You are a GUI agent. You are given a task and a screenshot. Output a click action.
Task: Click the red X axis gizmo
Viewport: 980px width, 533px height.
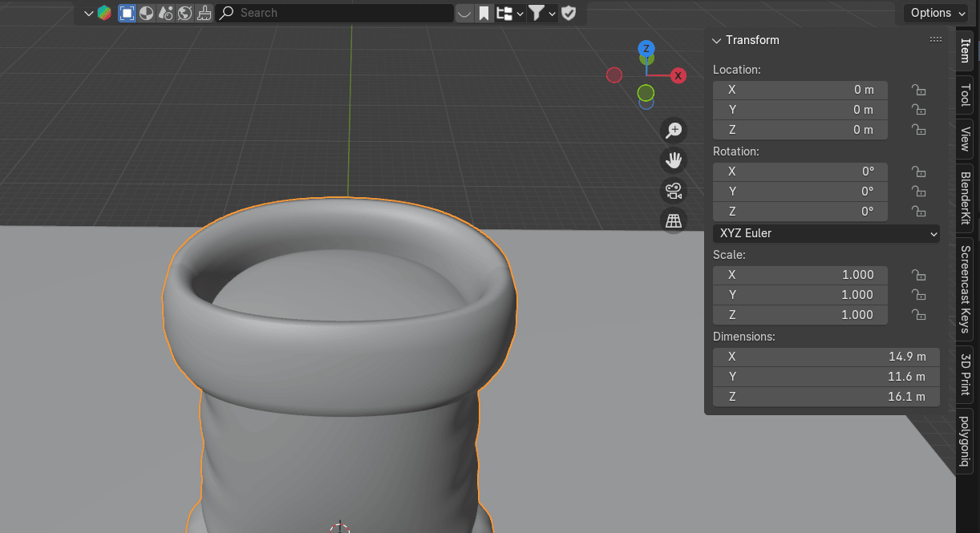tap(678, 75)
